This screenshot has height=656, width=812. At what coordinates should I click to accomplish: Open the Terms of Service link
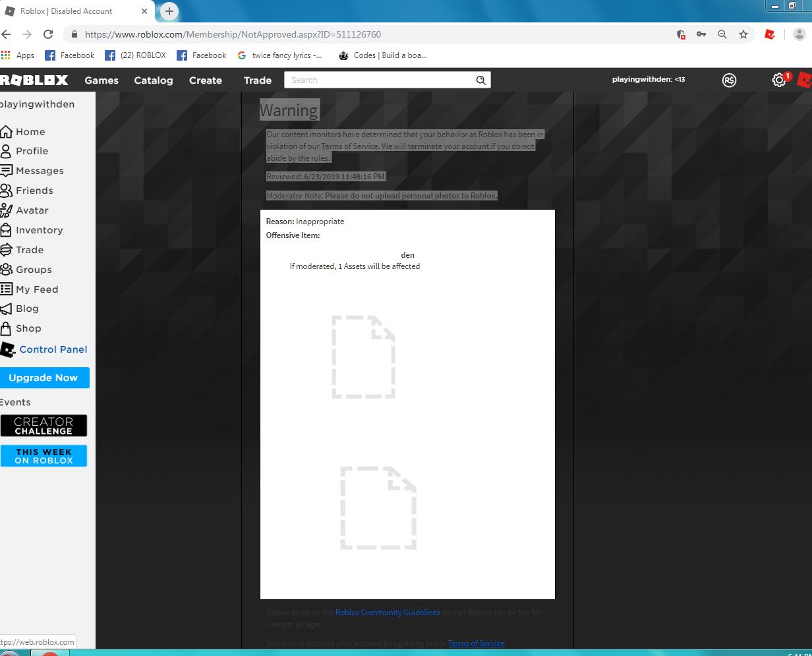476,643
